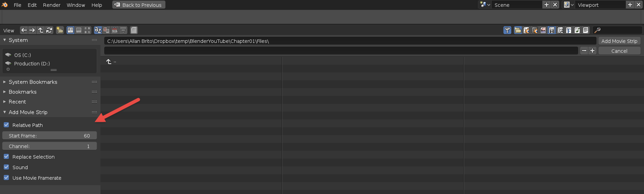The height and width of the screenshot is (194, 644).
Task: Create a new folder with the toolbar icon
Action: 60,30
